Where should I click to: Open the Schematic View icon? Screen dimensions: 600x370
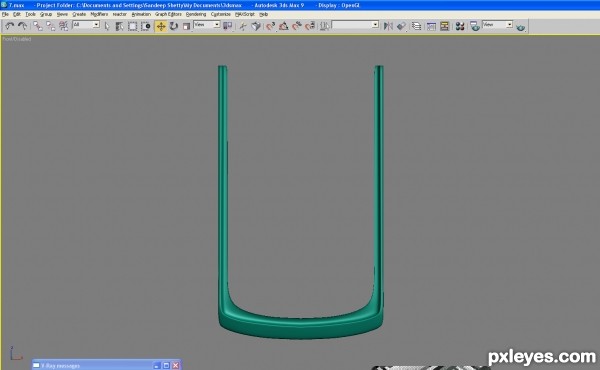pos(444,26)
